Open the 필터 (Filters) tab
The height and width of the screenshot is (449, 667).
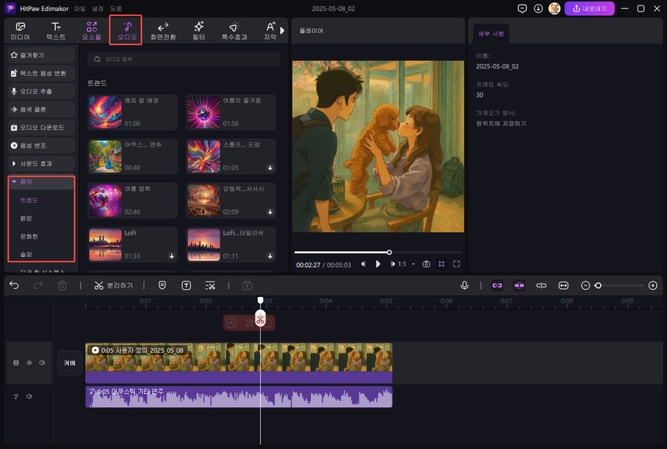click(199, 31)
